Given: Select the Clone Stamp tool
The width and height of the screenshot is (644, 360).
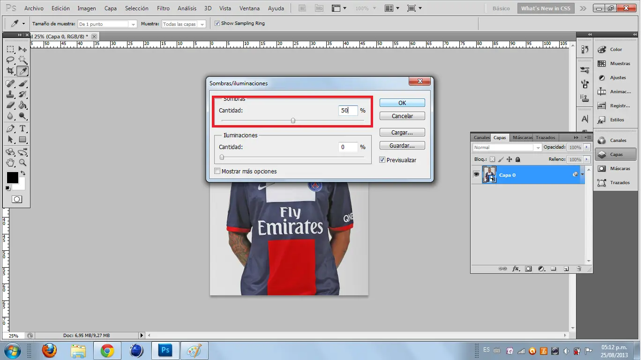Looking at the screenshot, I should click(10, 94).
